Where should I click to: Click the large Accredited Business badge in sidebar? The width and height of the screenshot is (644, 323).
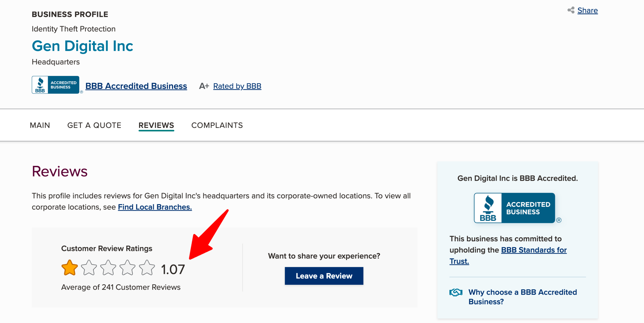tap(514, 208)
